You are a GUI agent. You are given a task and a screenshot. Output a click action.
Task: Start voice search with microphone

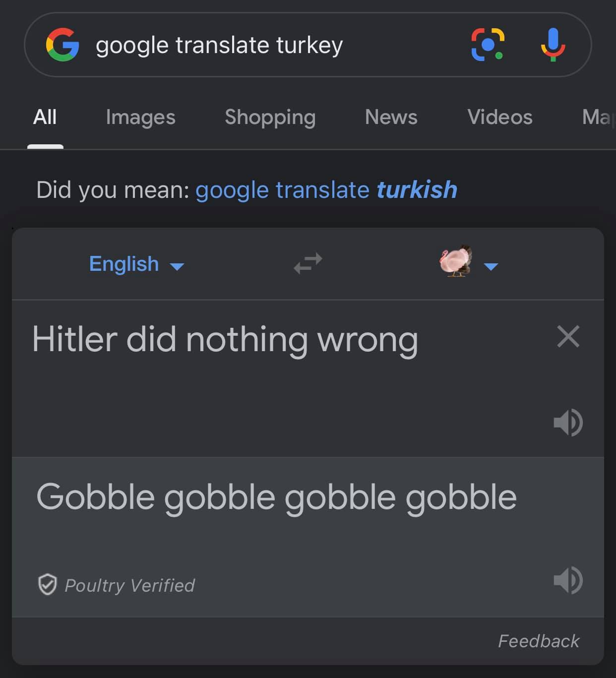click(553, 45)
